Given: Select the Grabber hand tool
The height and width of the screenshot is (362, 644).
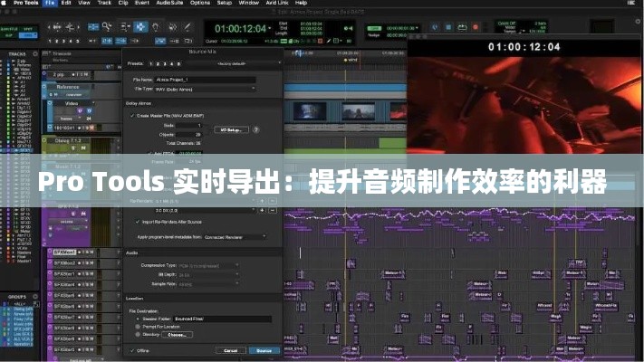Looking at the screenshot, I should [156, 27].
